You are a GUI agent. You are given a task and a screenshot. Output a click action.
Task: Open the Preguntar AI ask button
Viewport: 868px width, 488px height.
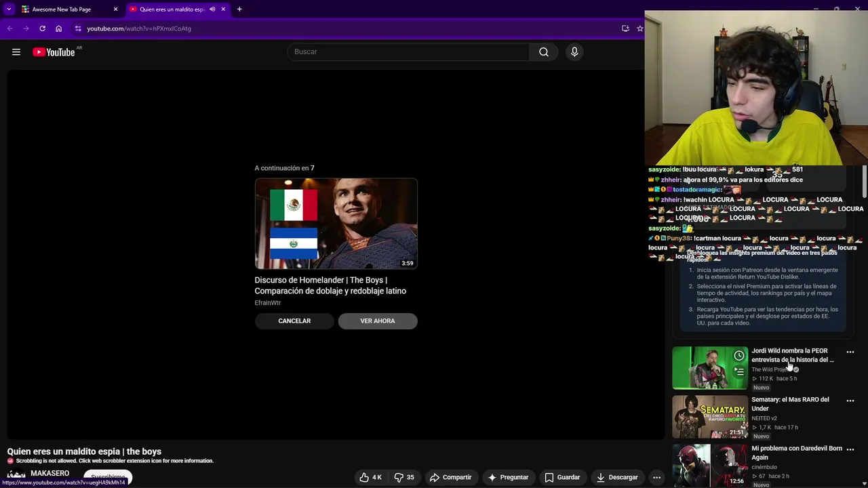coord(508,477)
